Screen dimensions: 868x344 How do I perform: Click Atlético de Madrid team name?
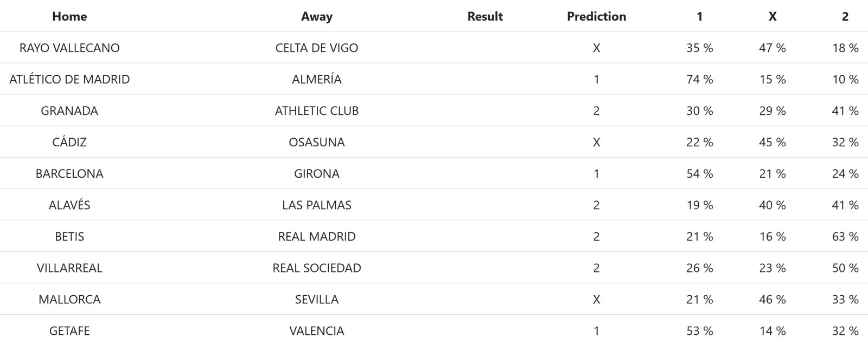pyautogui.click(x=69, y=79)
